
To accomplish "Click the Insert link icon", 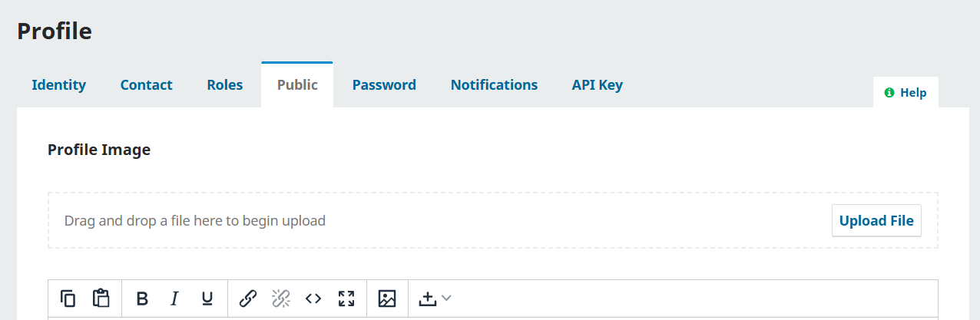I will click(247, 299).
